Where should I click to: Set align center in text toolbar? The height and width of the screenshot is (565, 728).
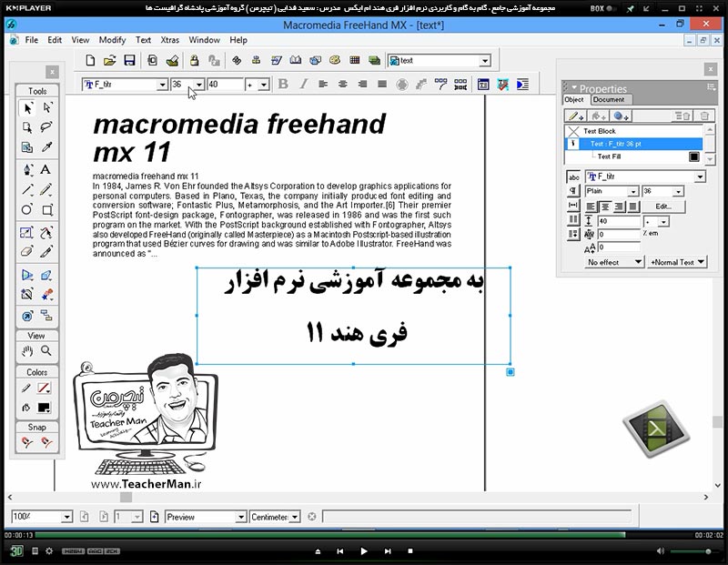click(343, 84)
